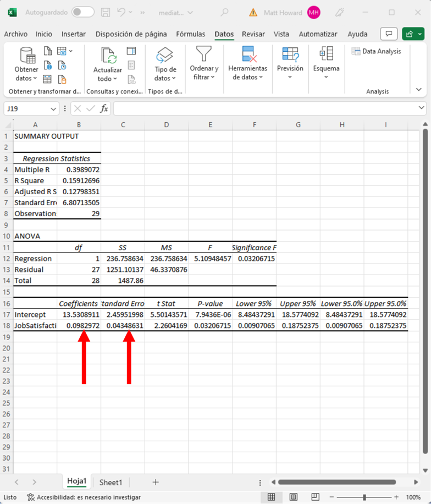Click the Undo arrow icon
Image resolution: width=431 pixels, height=504 pixels.
click(122, 12)
